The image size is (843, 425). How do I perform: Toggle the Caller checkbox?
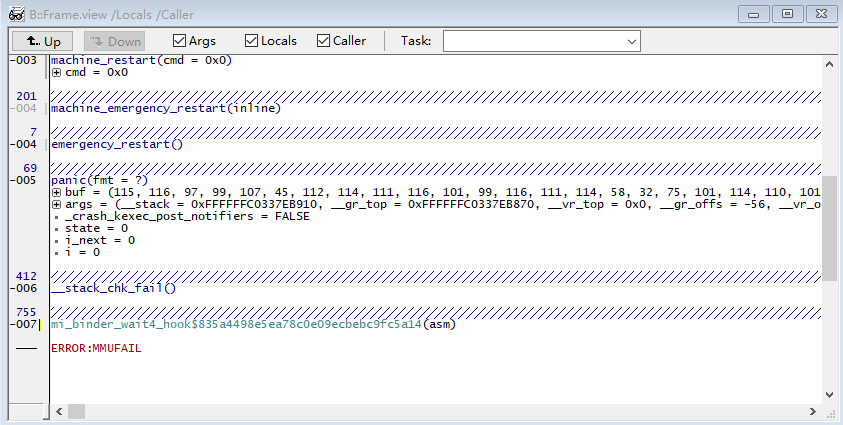pyautogui.click(x=324, y=41)
